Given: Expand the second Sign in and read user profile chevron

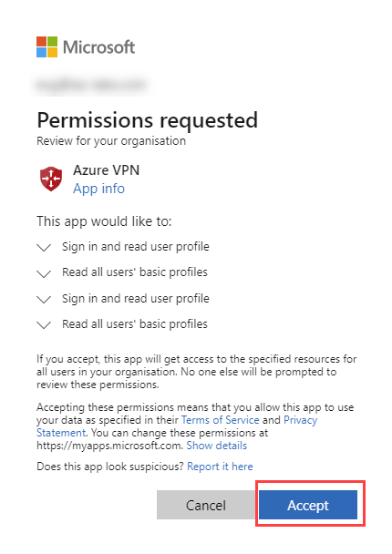Looking at the screenshot, I should coord(44,299).
